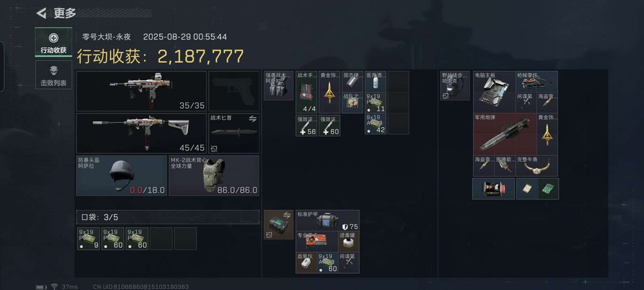This screenshot has width=644, height=290.
Task: Select the 滤毒罐 filter canister
Action: click(349, 242)
